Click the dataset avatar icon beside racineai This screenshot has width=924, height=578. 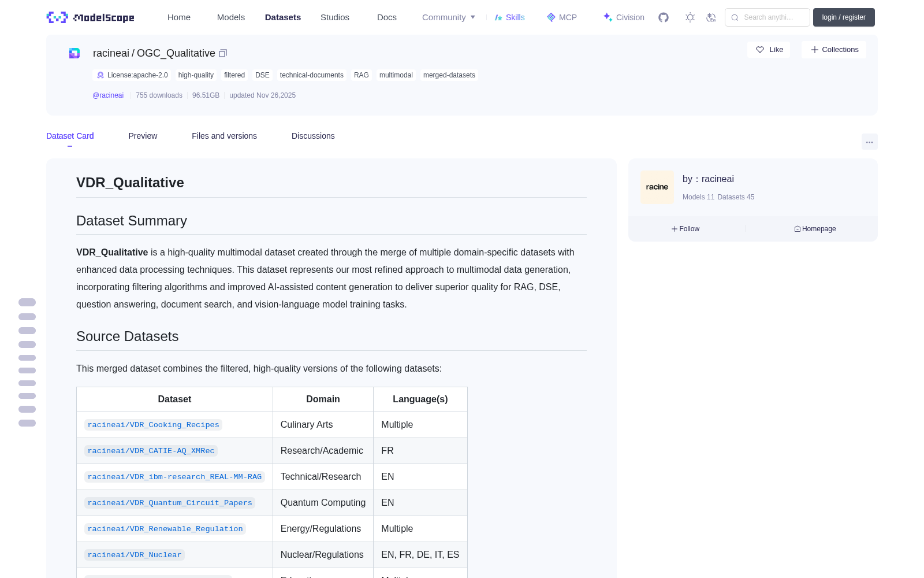[x=74, y=53]
